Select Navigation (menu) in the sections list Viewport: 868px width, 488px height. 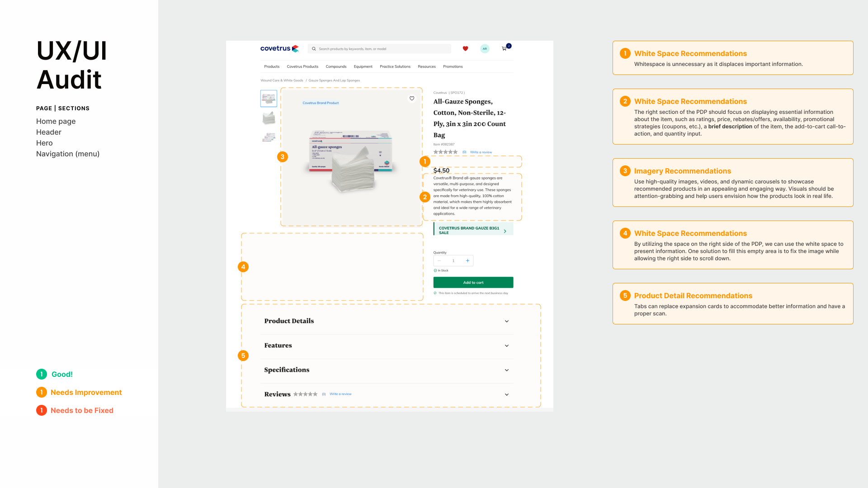(x=68, y=154)
